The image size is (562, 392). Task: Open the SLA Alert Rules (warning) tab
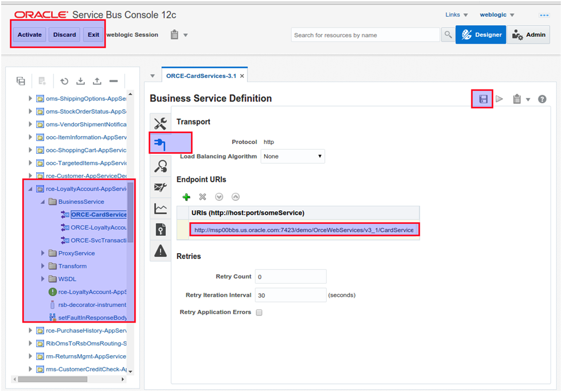coord(160,250)
